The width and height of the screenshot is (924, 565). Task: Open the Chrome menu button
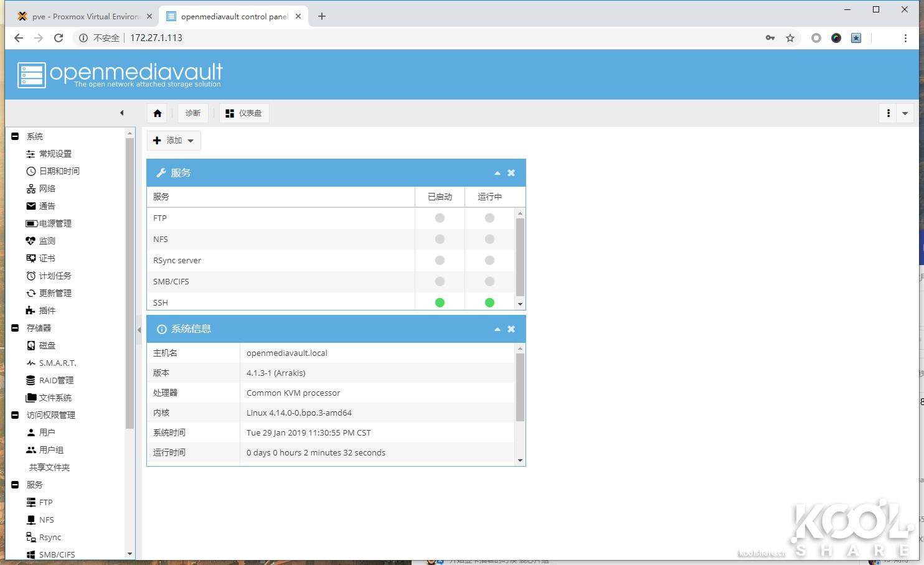pyautogui.click(x=905, y=38)
